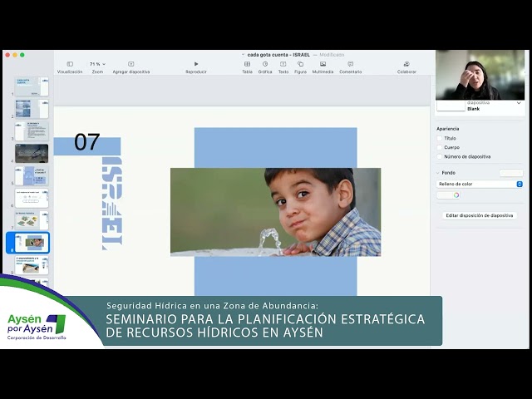Screen dimensions: 532x399
Task: Click the presenter webcam video
Action: 480,75
